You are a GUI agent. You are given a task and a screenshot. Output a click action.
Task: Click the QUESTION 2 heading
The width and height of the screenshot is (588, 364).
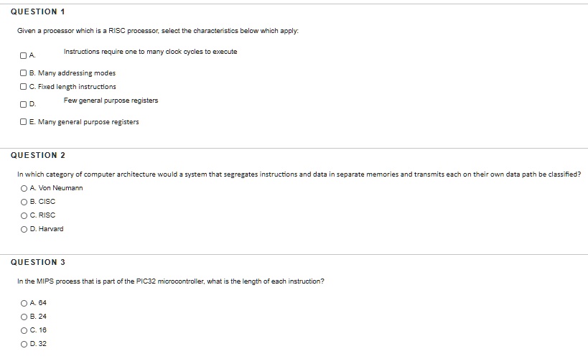38,155
